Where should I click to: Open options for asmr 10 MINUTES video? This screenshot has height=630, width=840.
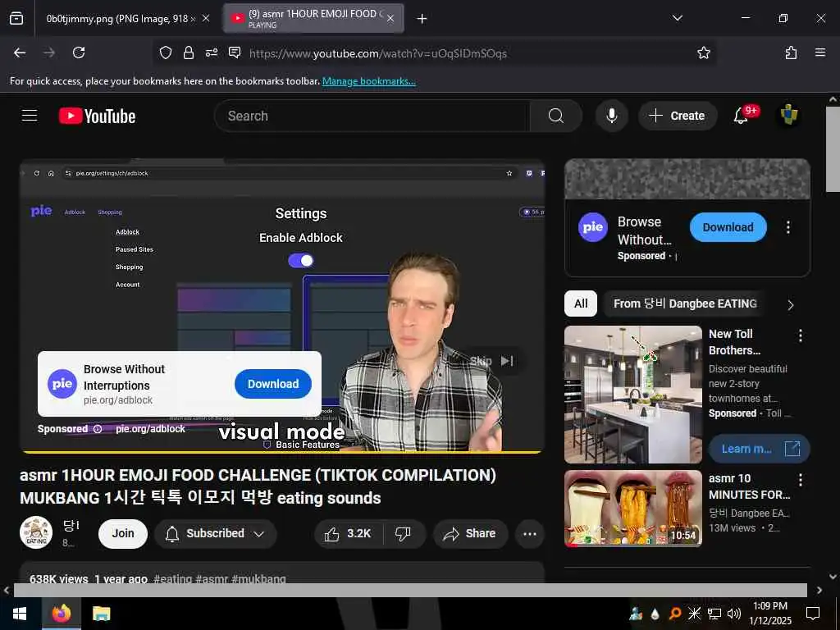pyautogui.click(x=801, y=480)
